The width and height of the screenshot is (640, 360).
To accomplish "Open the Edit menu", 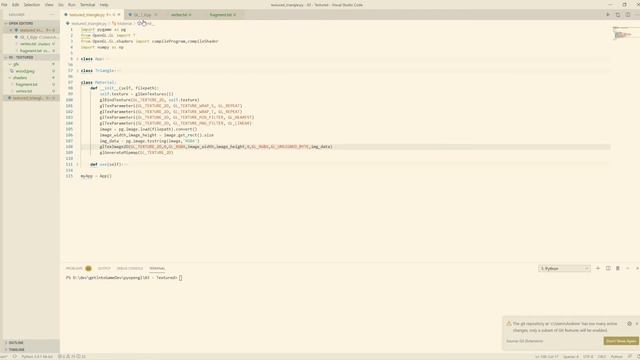I will (16, 5).
